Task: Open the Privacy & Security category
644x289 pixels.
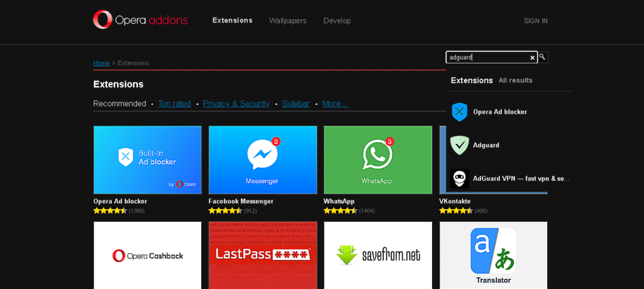Action: coord(236,104)
